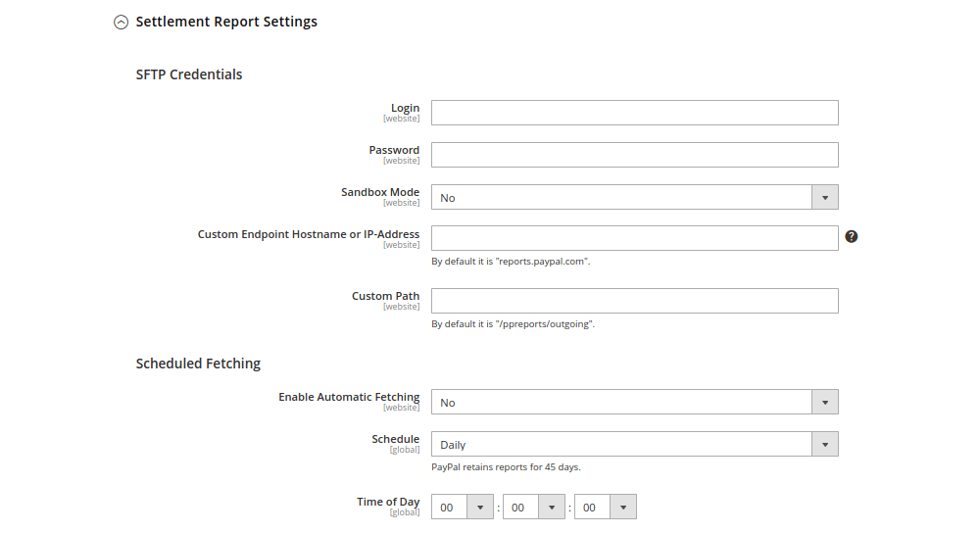
Task: Open the Sandbox Mode select box
Action: click(622, 198)
